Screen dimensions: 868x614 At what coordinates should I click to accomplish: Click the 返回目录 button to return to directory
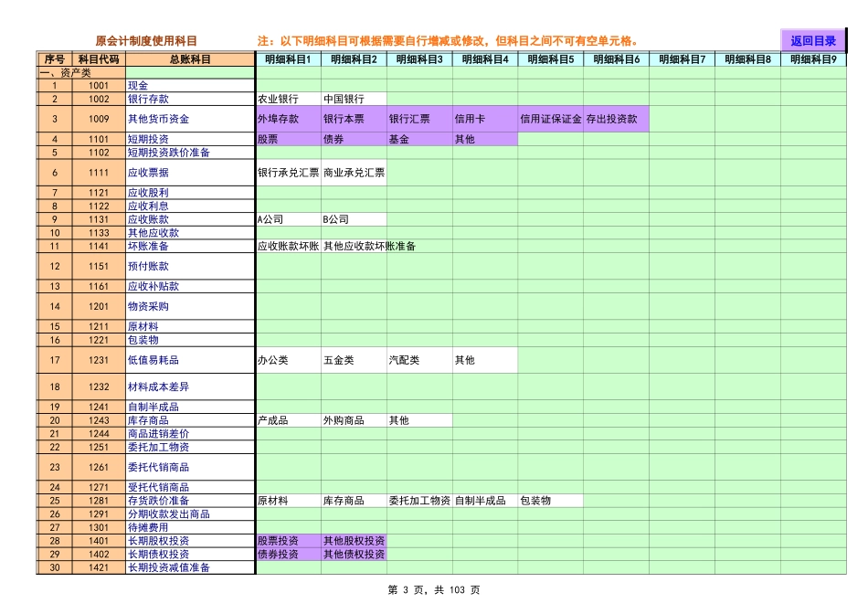[x=811, y=38]
